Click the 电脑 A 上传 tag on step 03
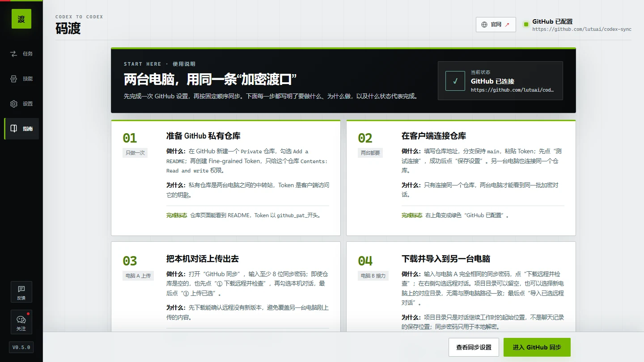The height and width of the screenshot is (362, 644). point(138,276)
